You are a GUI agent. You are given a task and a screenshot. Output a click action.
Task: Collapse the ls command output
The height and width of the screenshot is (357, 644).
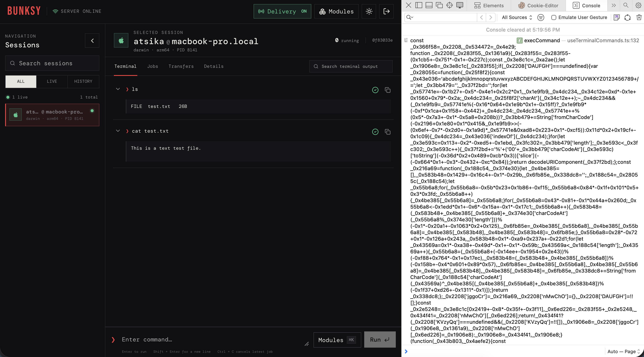(118, 89)
